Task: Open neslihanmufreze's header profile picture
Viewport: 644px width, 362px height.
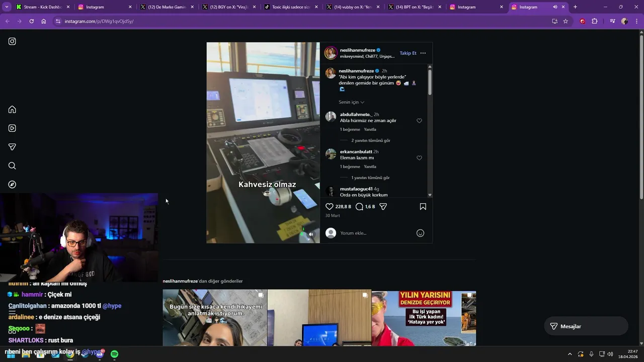Action: click(x=331, y=53)
